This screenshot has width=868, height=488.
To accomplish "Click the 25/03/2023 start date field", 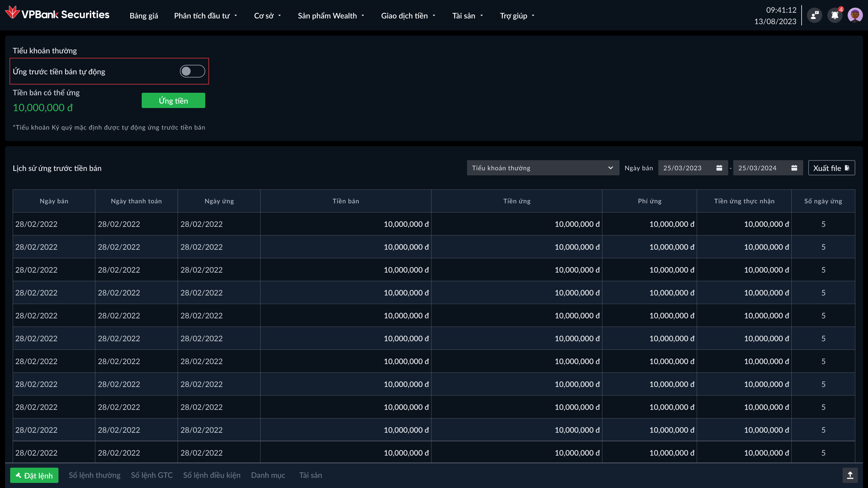I will 684,168.
